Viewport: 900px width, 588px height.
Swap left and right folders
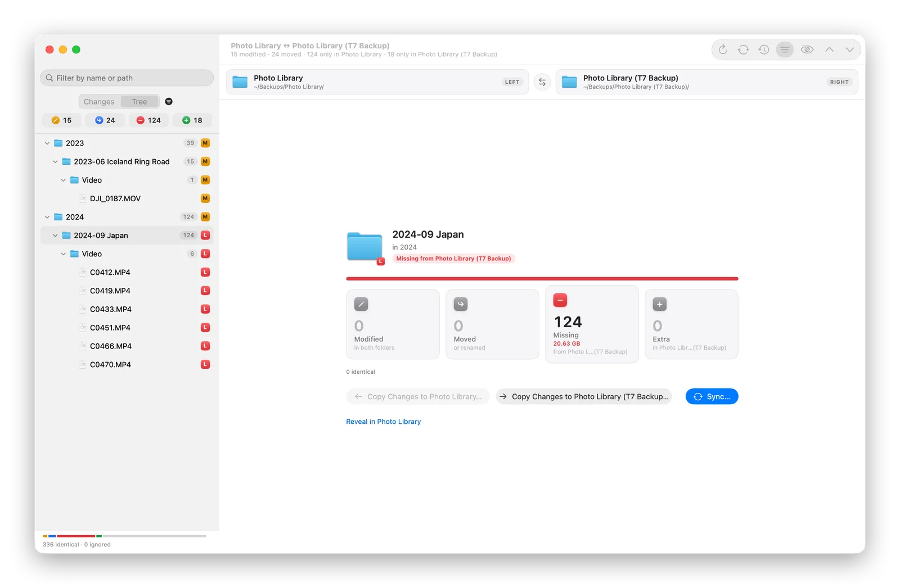[542, 82]
